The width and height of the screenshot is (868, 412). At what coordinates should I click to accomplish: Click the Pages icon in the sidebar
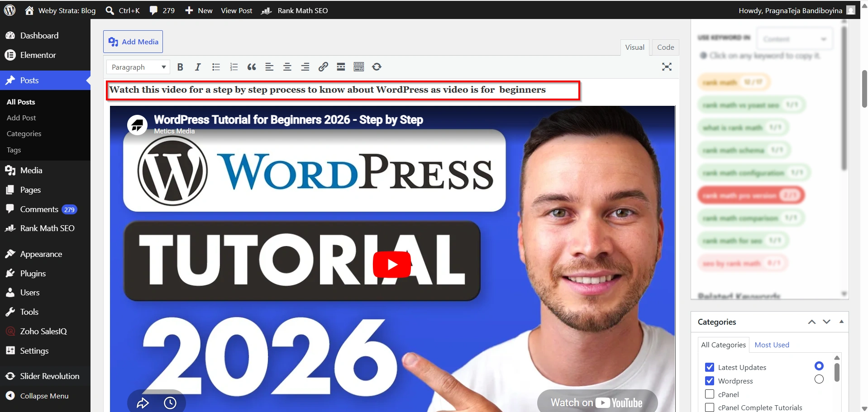click(x=10, y=190)
